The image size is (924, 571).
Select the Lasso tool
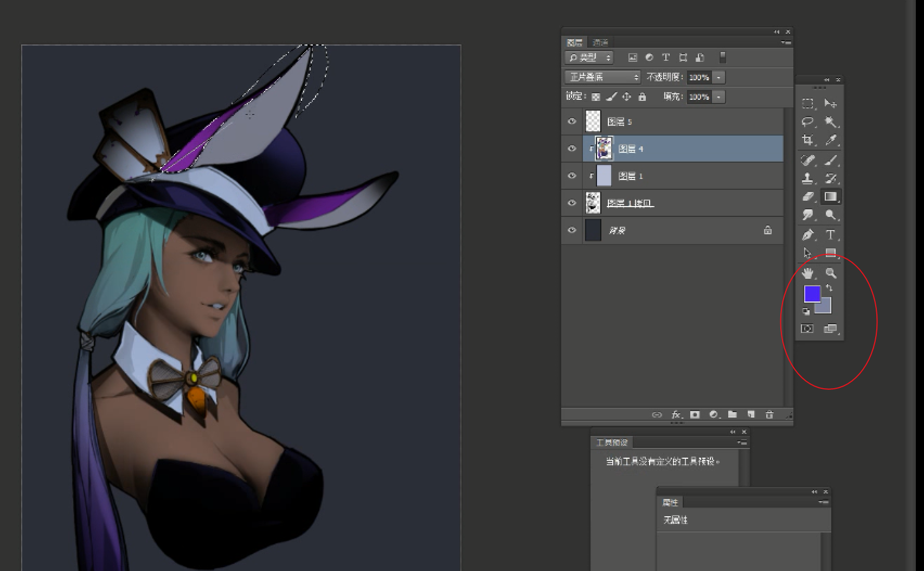tap(808, 122)
